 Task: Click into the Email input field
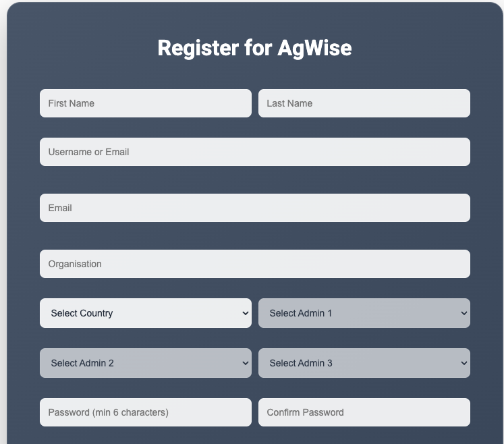click(x=254, y=208)
